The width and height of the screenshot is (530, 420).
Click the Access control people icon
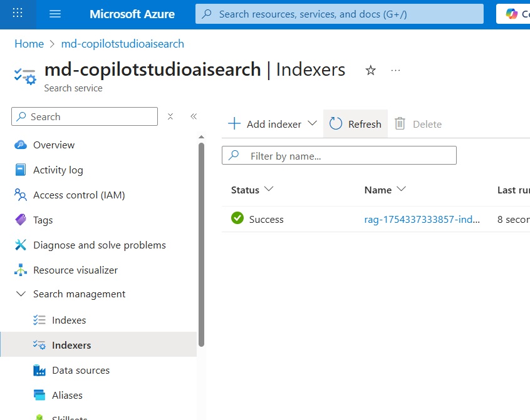(x=21, y=195)
